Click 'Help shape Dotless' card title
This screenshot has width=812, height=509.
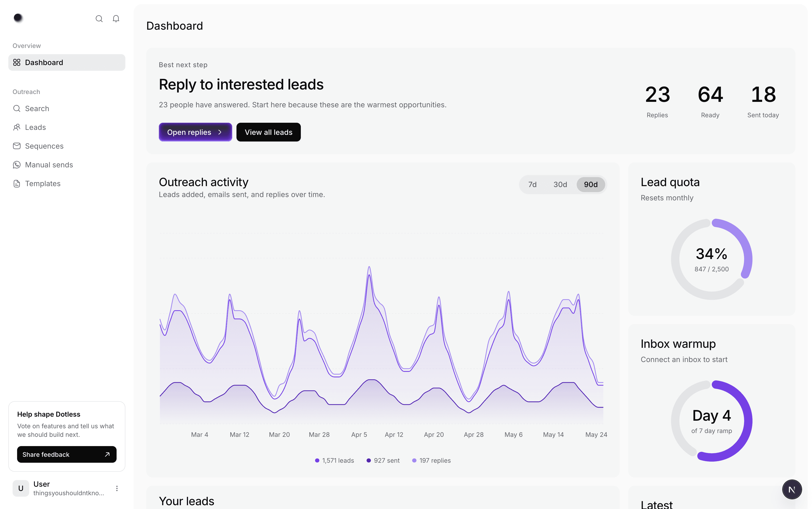pos(49,415)
